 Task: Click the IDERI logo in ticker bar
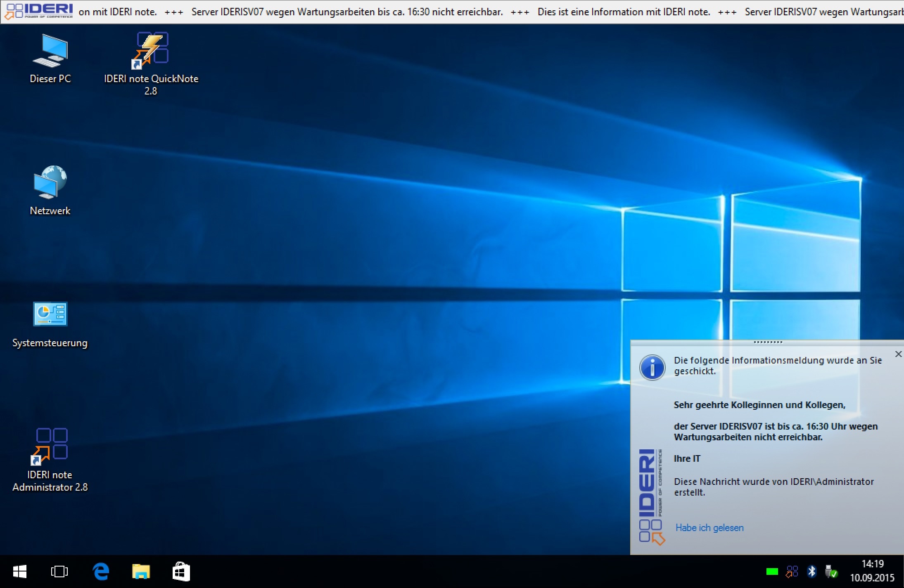[x=38, y=12]
